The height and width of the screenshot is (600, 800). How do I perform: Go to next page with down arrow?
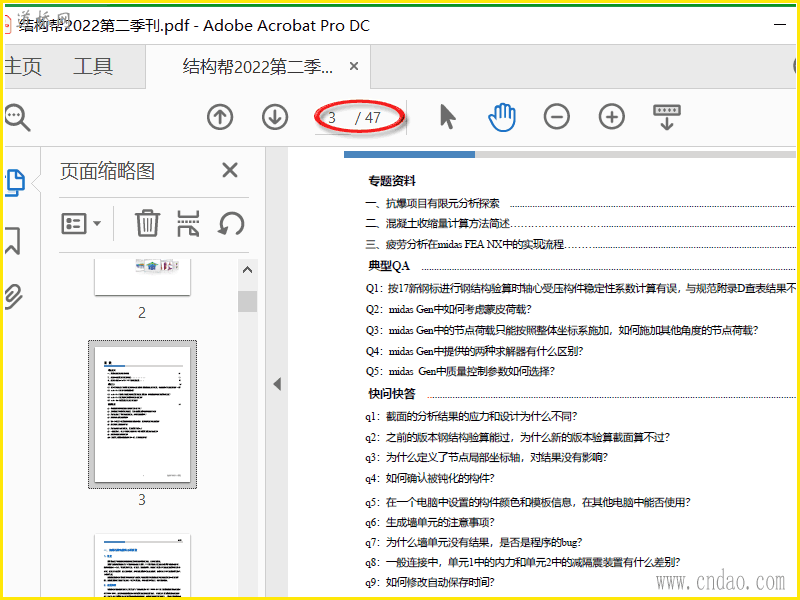[275, 117]
